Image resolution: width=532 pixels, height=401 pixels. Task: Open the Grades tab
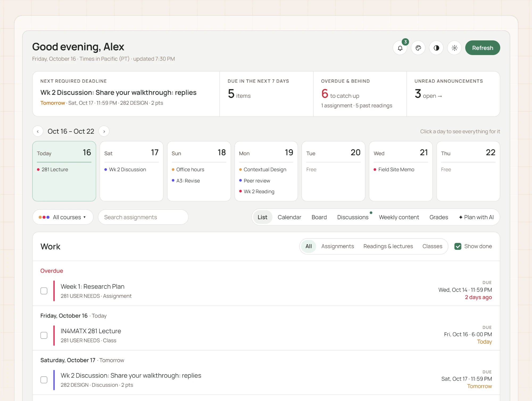[439, 217]
